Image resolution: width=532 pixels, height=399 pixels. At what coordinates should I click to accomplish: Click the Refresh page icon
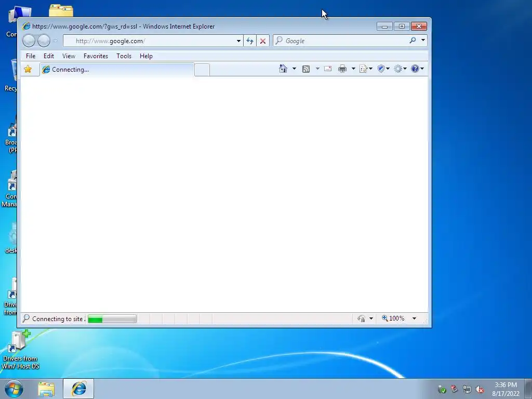click(250, 41)
